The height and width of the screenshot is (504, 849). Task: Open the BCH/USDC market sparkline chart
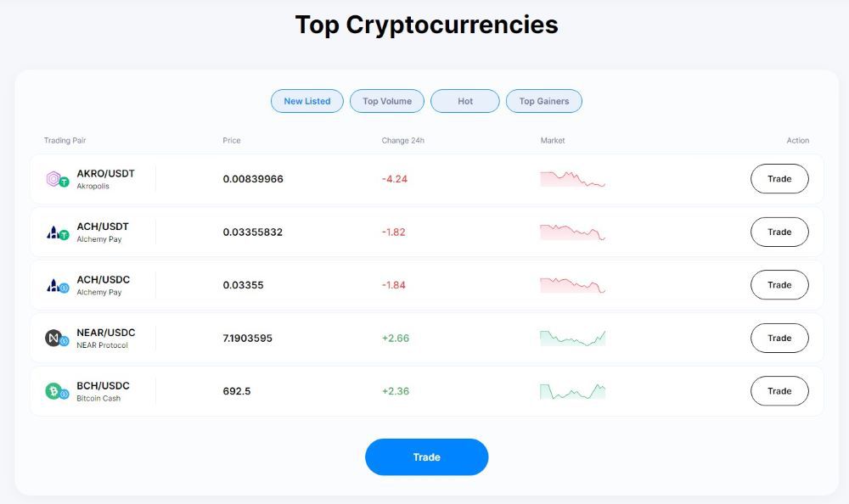pos(572,391)
